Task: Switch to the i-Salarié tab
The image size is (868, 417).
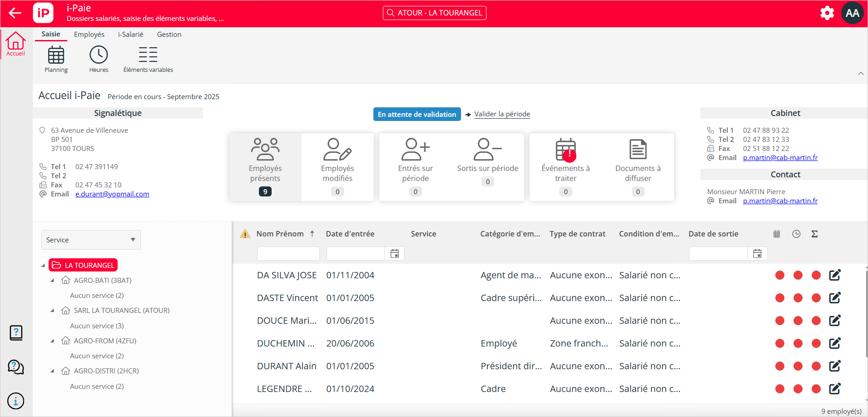Action: (x=131, y=35)
